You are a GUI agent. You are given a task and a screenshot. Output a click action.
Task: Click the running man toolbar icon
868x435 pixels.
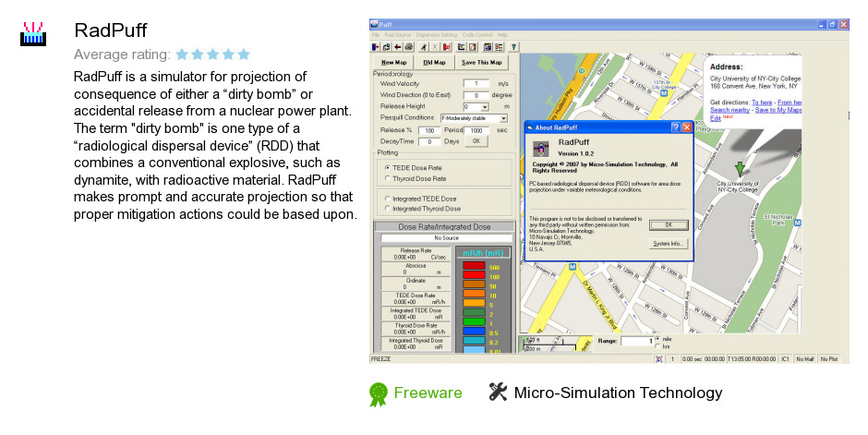coord(424,47)
